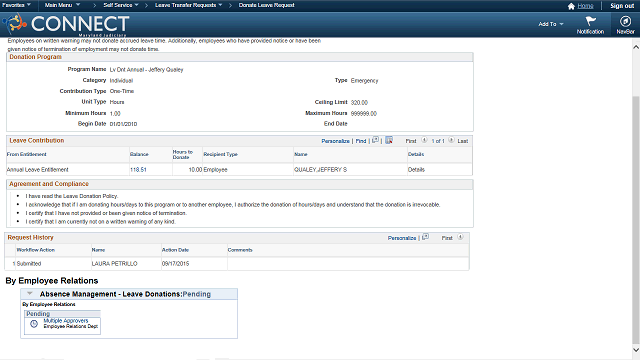Screen dimensions: 640x360
Task: Collapse Absence Management Leave Donations section
Action: tap(29, 293)
